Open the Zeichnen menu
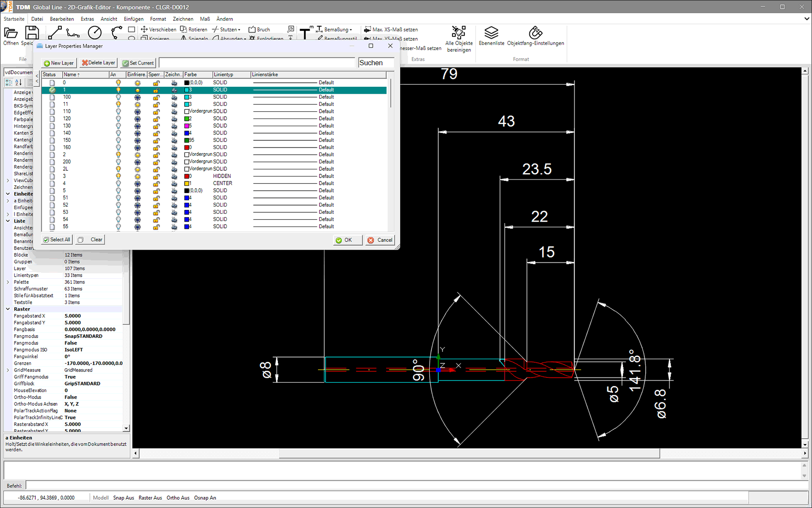 (183, 19)
